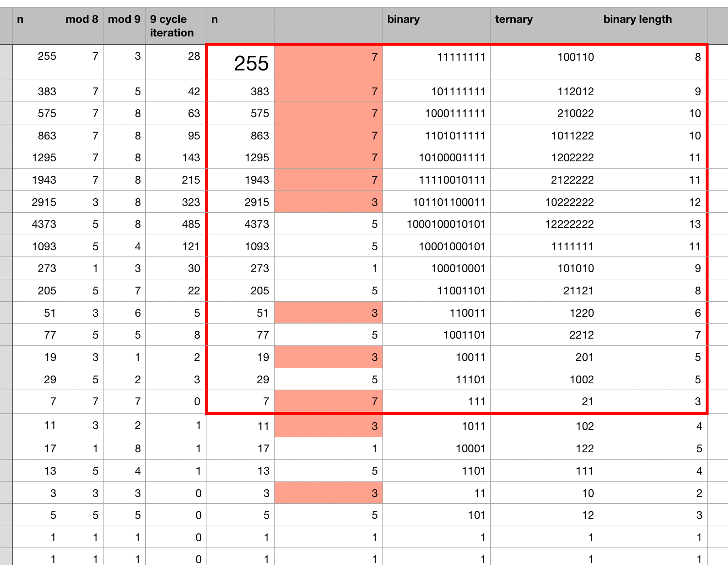Select the ternary cell showing 1111111

pyautogui.click(x=544, y=246)
